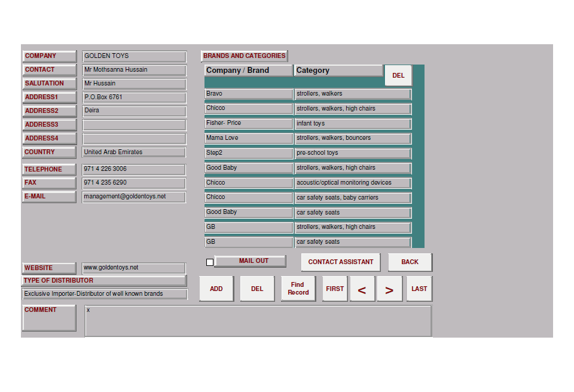The height and width of the screenshot is (392, 574).
Task: Select the Step2 brand cell
Action: click(x=249, y=154)
